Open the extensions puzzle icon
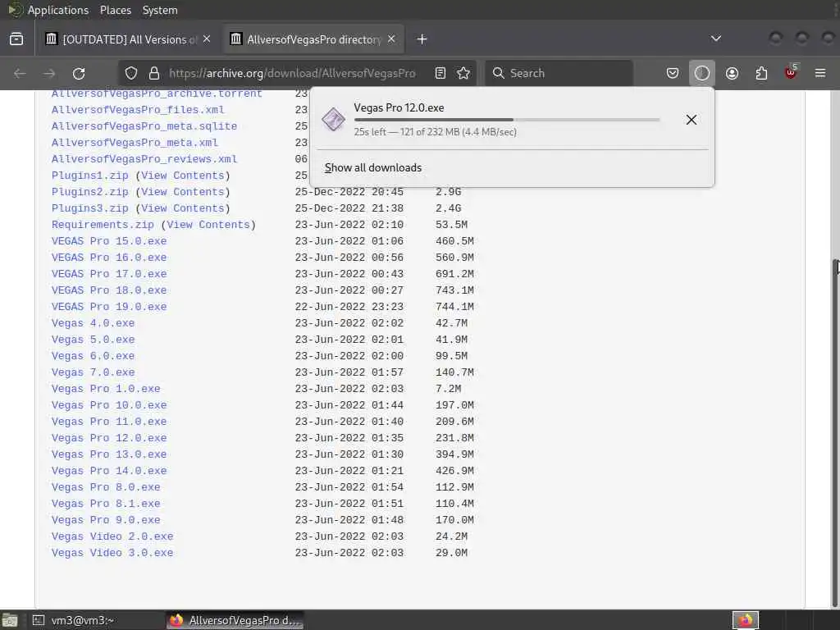The image size is (840, 630). (x=761, y=73)
